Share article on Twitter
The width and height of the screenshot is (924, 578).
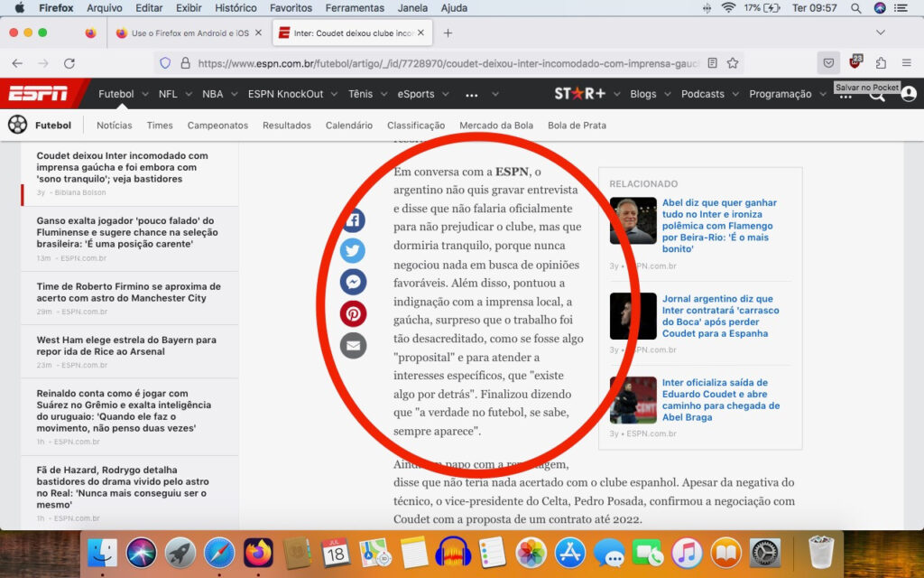[x=353, y=251]
